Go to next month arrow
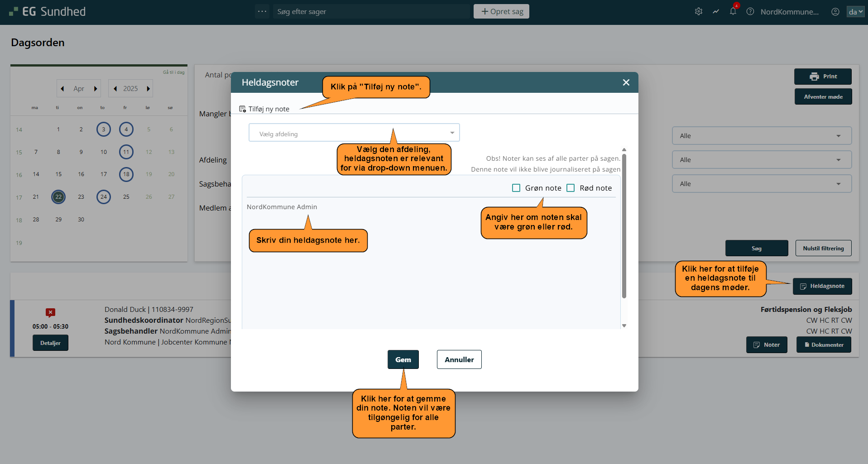Viewport: 868px width, 464px height. pyautogui.click(x=96, y=89)
